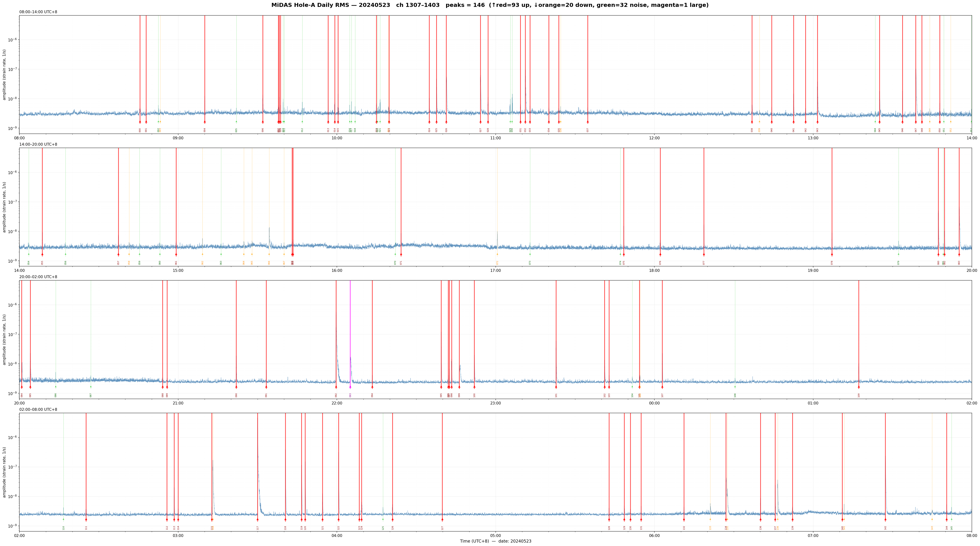
Task: Click the orange down-arrow above label 143
Action: pyautogui.click(x=932, y=519)
